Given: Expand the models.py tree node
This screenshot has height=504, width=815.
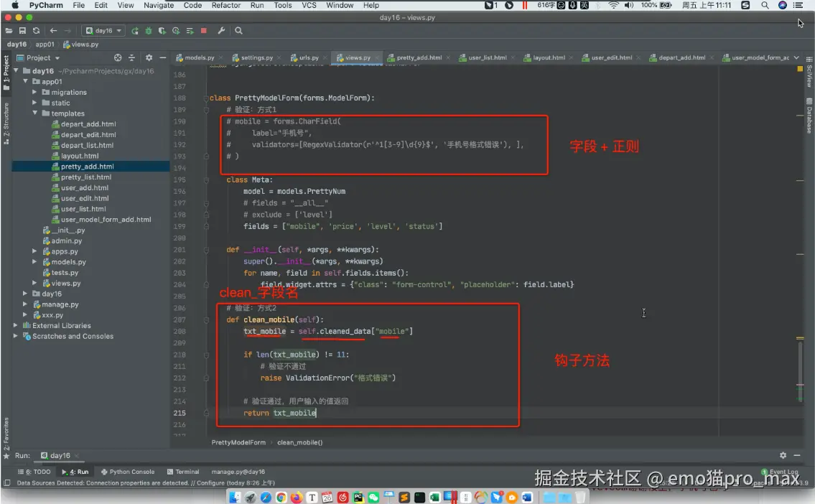Looking at the screenshot, I should click(x=34, y=262).
